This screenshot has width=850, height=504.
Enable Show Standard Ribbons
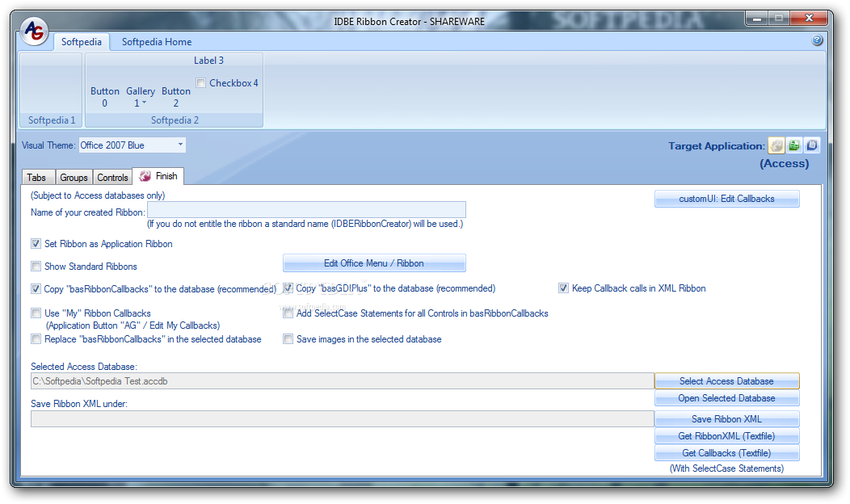pyautogui.click(x=36, y=266)
